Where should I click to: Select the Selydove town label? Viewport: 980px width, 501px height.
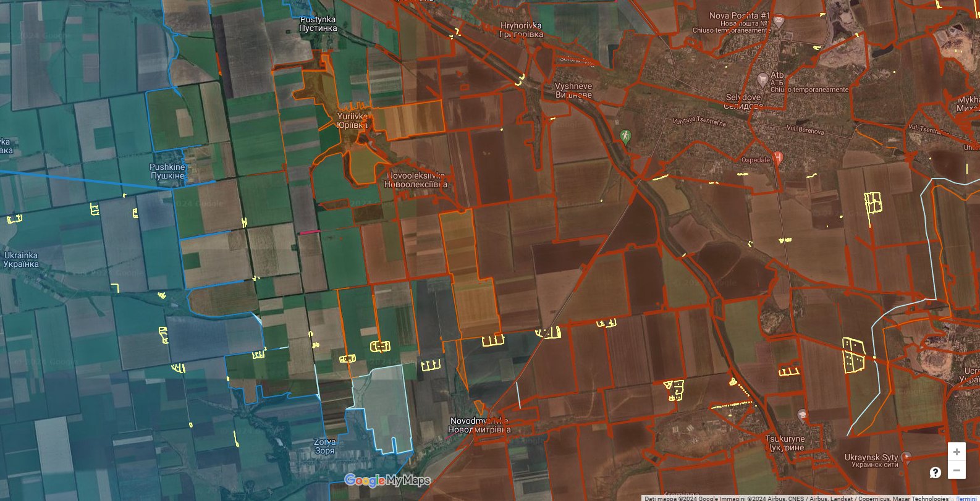tap(743, 101)
